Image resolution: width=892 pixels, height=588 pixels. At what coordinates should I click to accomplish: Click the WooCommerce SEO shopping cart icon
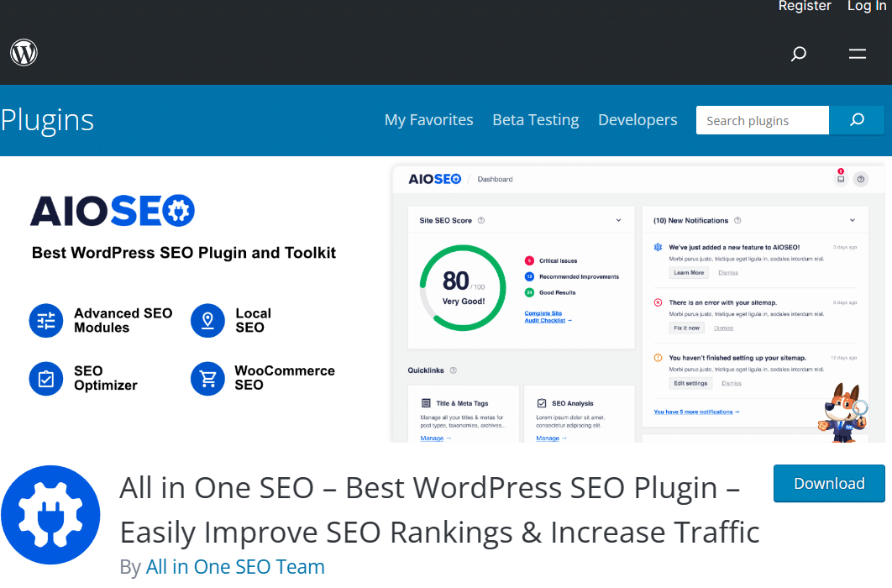click(207, 379)
